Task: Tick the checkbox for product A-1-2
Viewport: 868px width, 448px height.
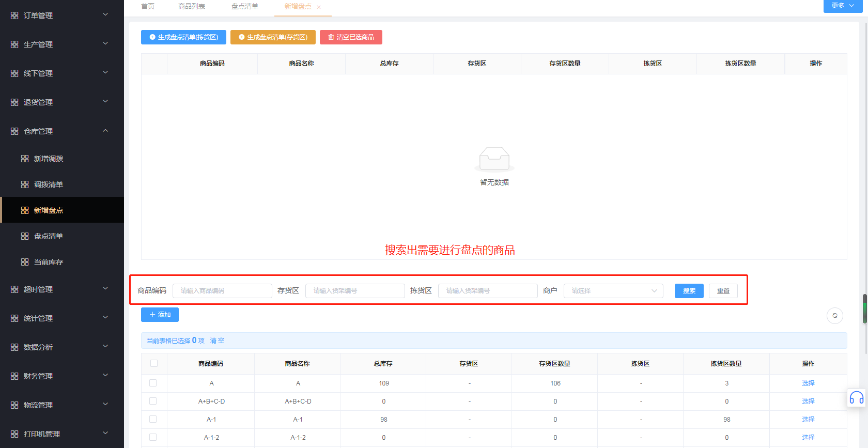Action: [153, 437]
